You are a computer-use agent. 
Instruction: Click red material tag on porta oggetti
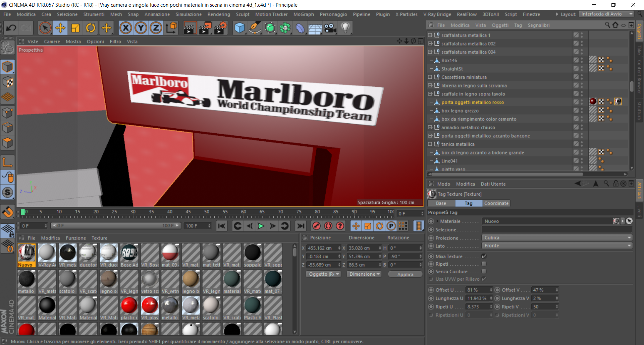[593, 101]
